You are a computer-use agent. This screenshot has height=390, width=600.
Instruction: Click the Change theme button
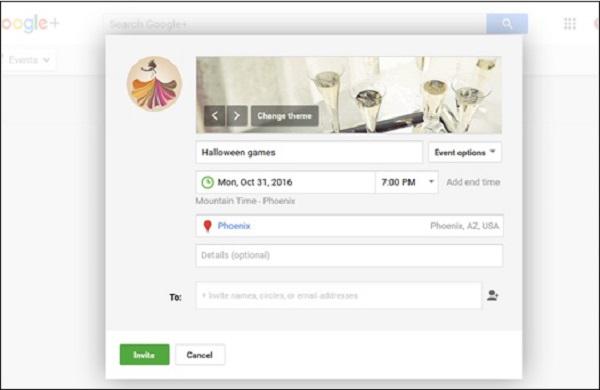tap(284, 116)
